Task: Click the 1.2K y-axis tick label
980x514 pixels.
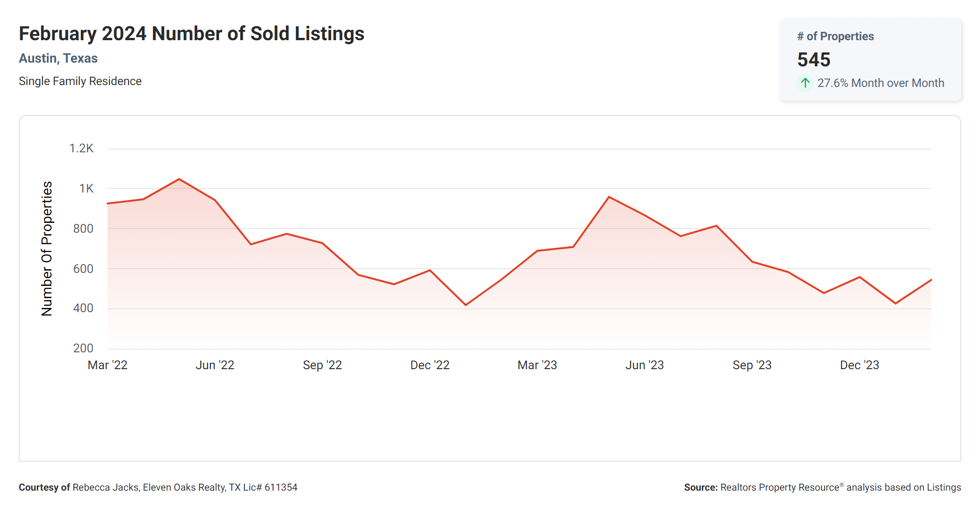Action: tap(81, 149)
